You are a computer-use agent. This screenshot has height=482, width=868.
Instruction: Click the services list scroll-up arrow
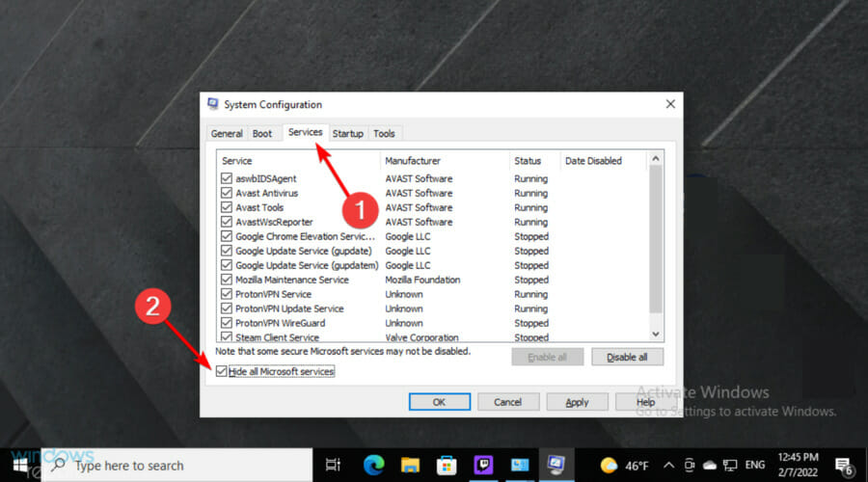(x=656, y=159)
